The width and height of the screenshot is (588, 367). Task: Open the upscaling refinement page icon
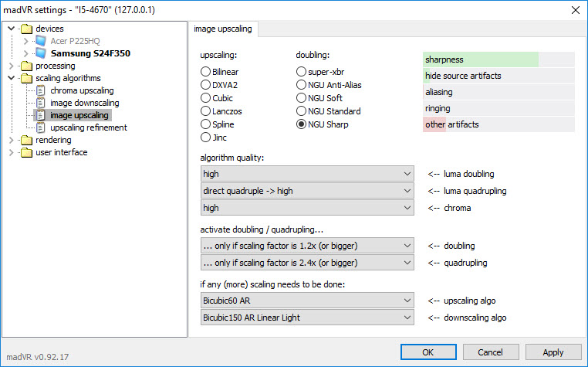click(41, 127)
